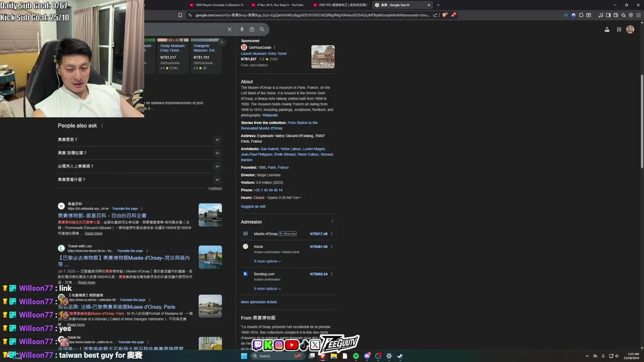Open the Orangerie Museum ticket card

(x=205, y=55)
